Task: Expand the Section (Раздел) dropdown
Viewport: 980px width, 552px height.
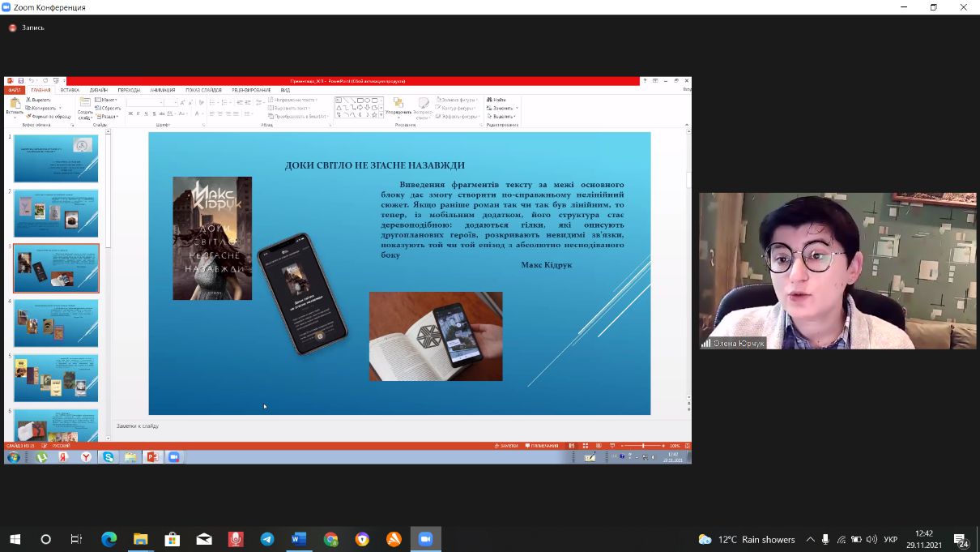Action: (108, 116)
